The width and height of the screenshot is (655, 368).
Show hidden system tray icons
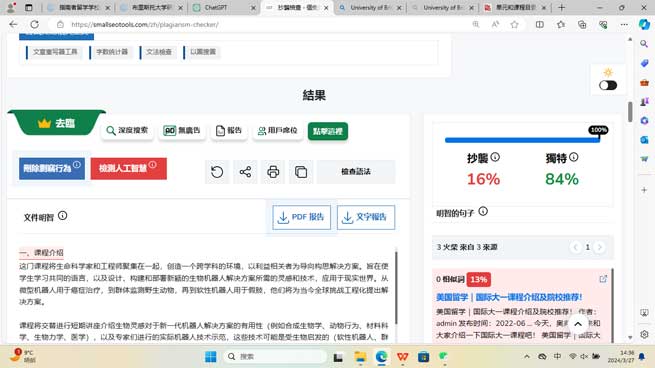coord(527,357)
